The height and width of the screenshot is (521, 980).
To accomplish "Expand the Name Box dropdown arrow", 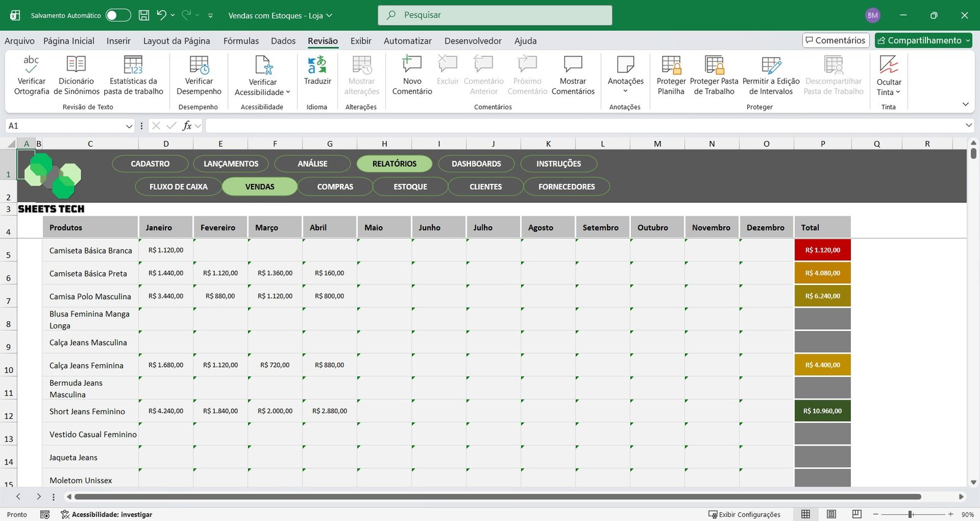I will pyautogui.click(x=129, y=126).
